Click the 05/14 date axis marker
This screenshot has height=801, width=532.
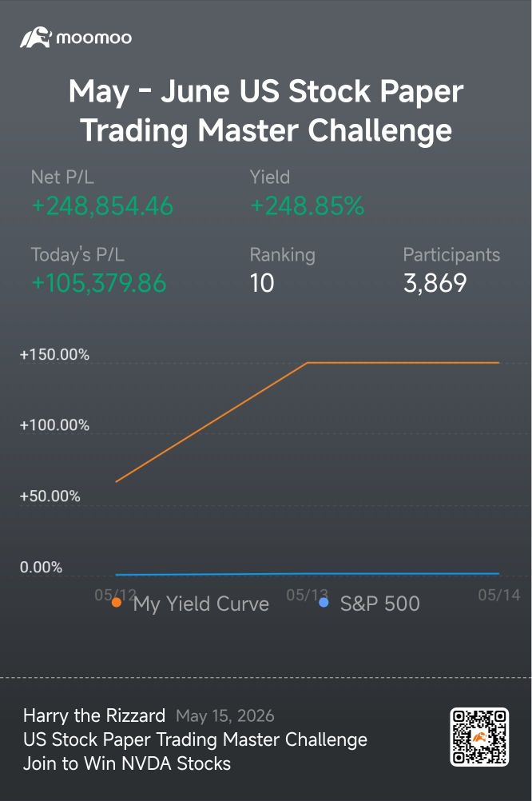coord(498,595)
